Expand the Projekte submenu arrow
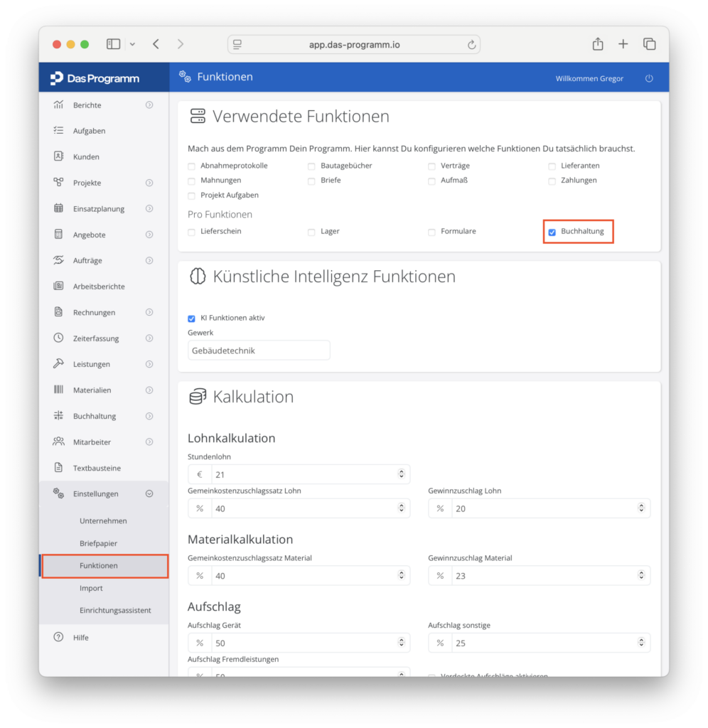The height and width of the screenshot is (728, 708). coord(149,183)
